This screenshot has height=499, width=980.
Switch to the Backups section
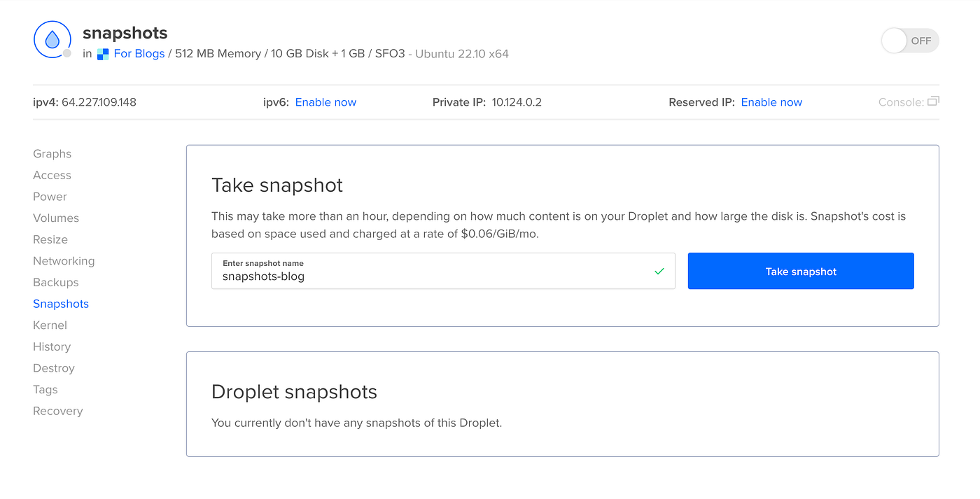tap(56, 283)
